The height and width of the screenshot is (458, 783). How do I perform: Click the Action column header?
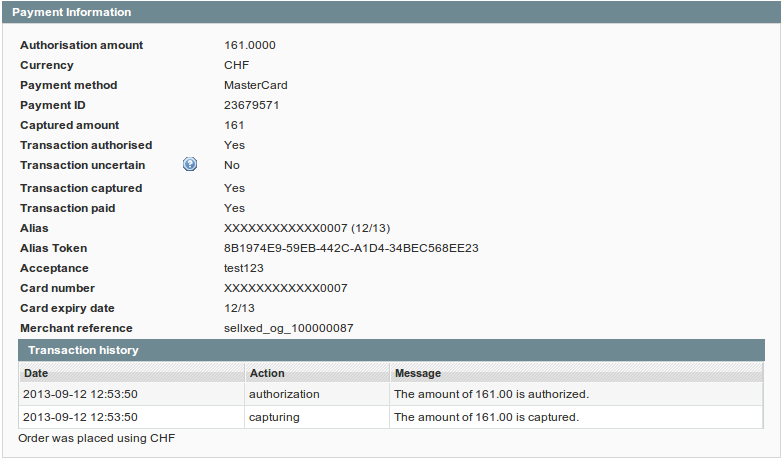pos(267,373)
